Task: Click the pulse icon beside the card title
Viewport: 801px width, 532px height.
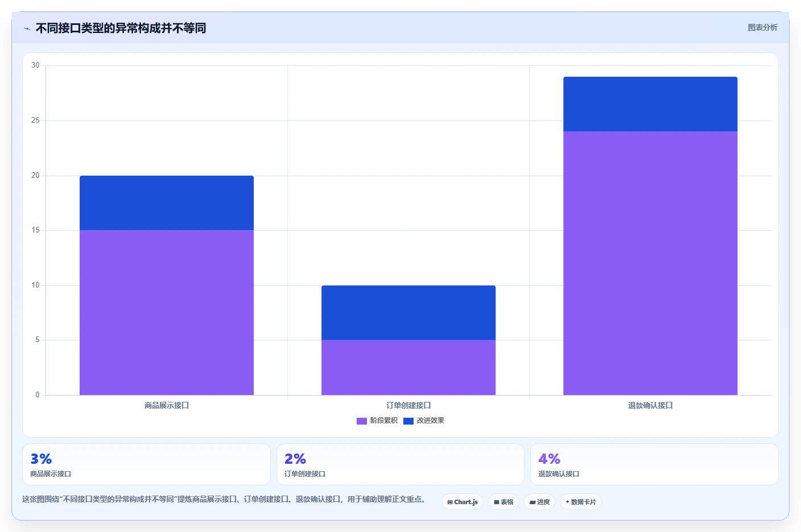Action: click(x=27, y=28)
